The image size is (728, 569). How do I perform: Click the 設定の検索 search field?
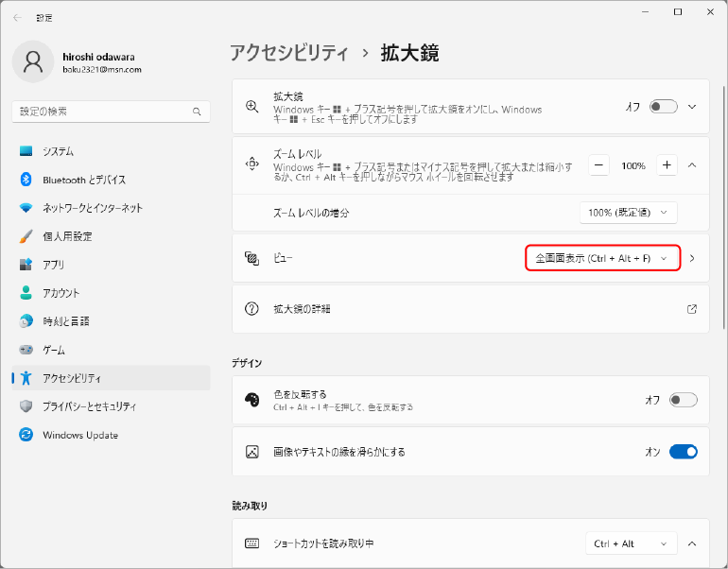(x=102, y=112)
